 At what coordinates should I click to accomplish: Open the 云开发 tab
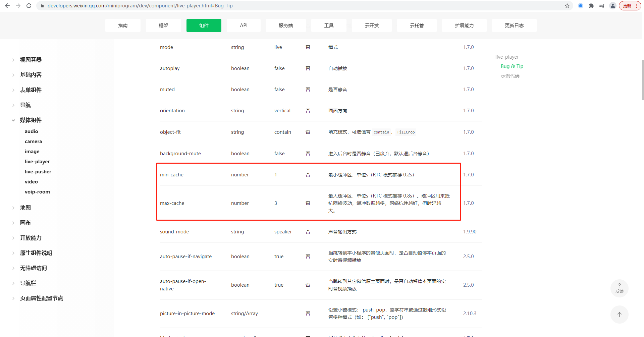(372, 25)
